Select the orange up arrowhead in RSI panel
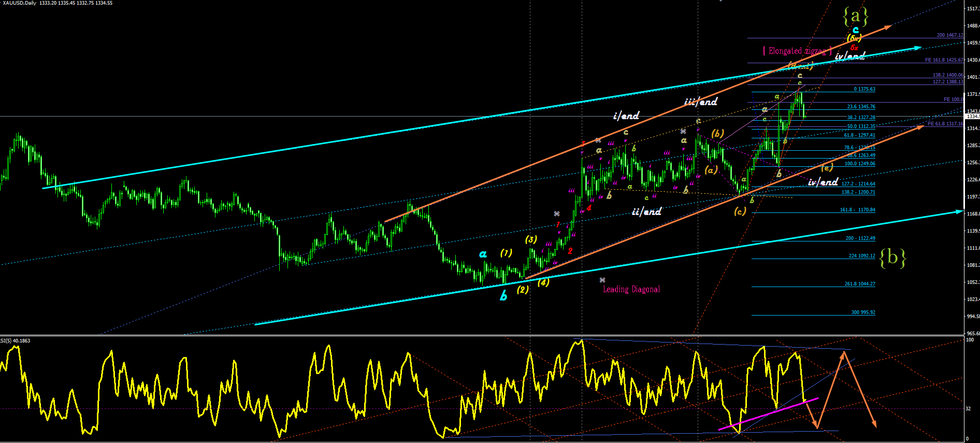This screenshot has height=443, width=980. coord(844,354)
